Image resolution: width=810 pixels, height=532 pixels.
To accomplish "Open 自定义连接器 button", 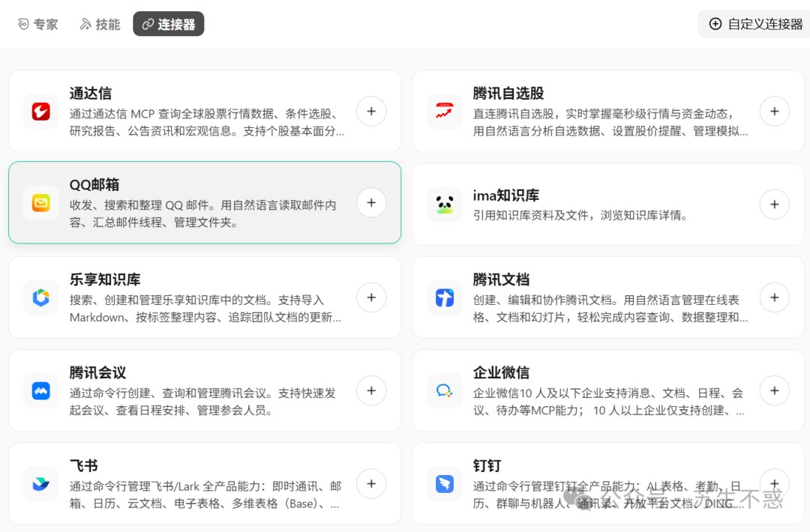I will [x=755, y=24].
